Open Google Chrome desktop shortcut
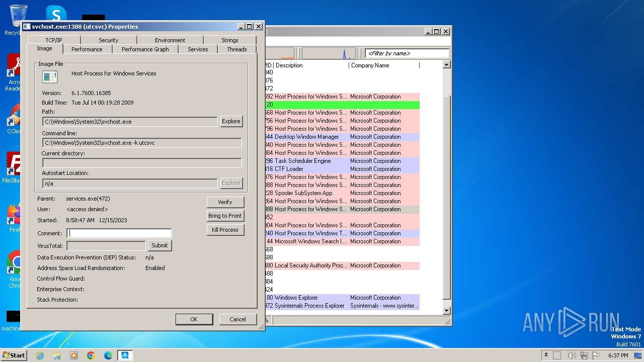 point(14,269)
